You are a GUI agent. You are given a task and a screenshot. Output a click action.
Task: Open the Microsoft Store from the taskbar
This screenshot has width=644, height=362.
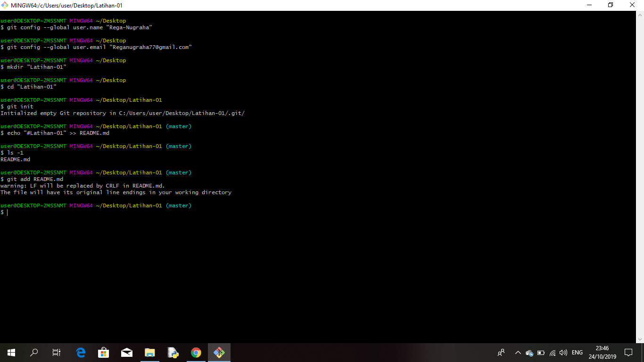click(x=103, y=352)
